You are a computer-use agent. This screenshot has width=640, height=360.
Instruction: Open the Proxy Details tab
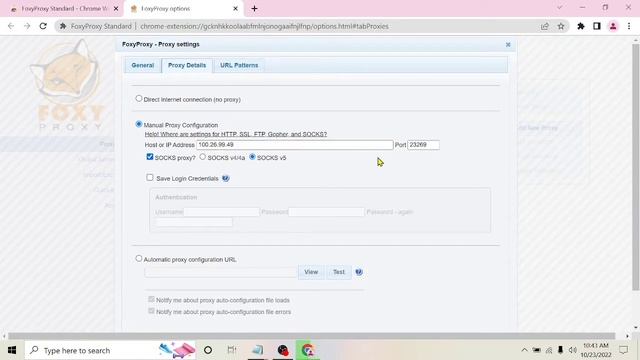[x=187, y=65]
